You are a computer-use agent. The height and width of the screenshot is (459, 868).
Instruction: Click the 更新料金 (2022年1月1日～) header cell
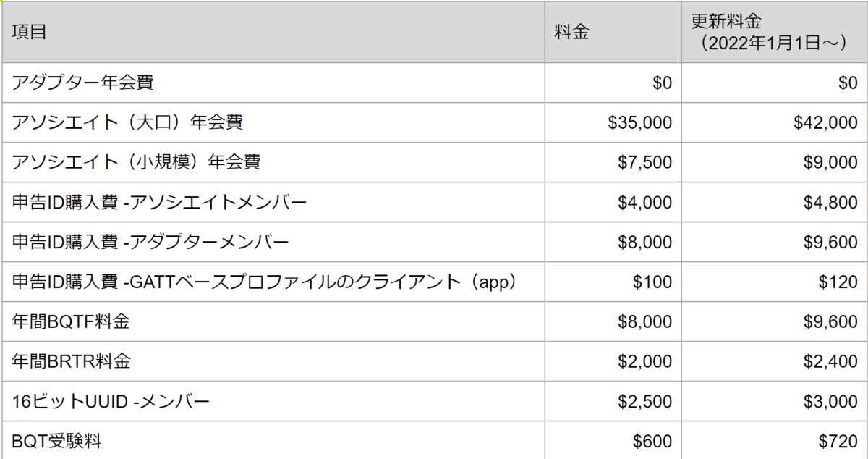tap(774, 33)
